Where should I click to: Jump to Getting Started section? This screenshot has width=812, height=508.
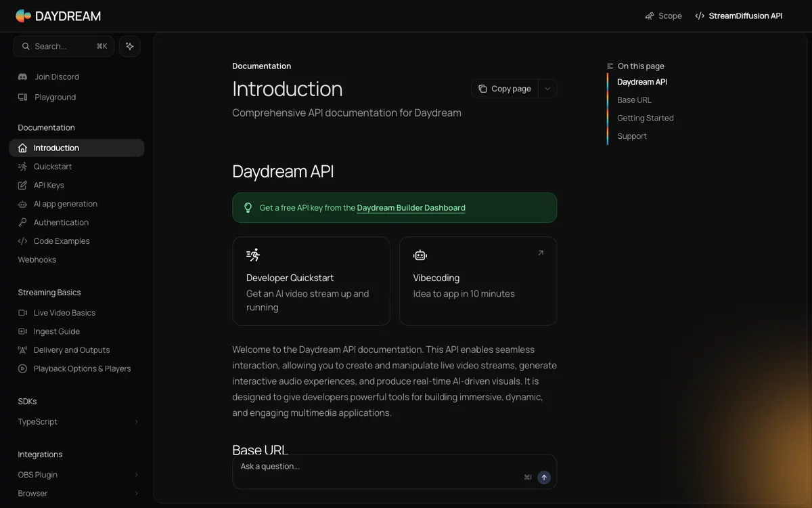646,118
